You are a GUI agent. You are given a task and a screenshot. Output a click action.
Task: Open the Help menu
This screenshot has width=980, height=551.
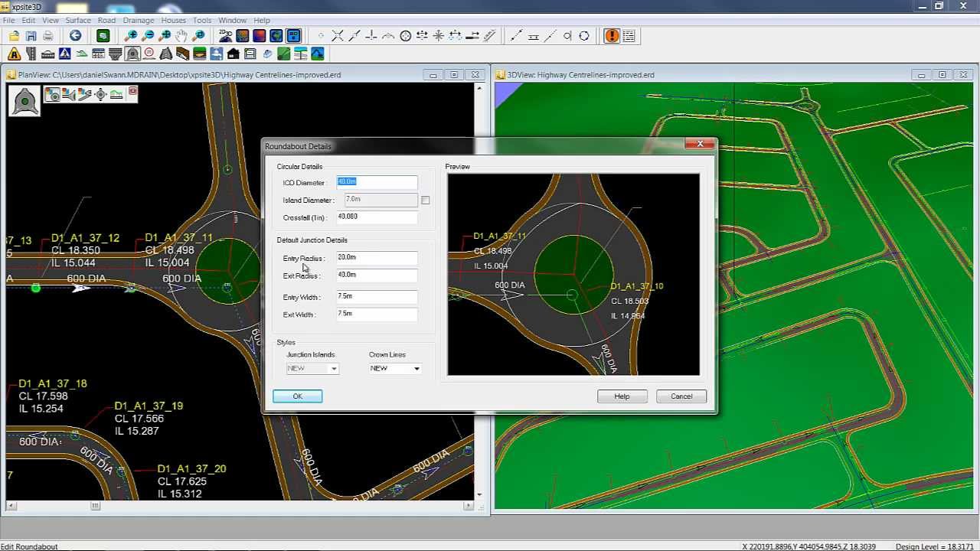(262, 20)
